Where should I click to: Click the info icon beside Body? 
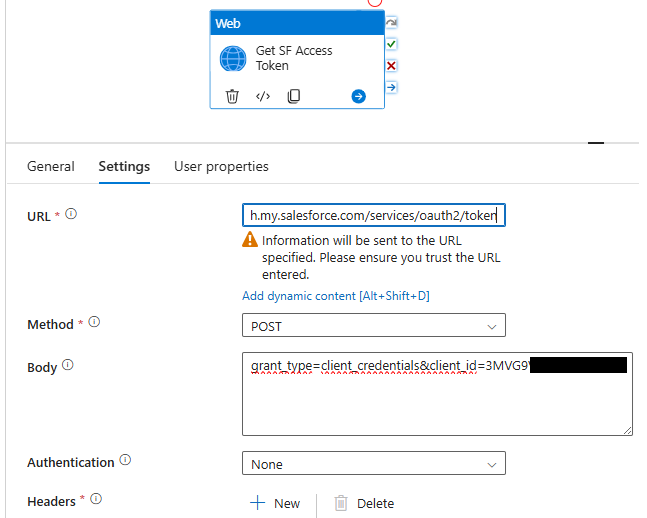point(68,366)
